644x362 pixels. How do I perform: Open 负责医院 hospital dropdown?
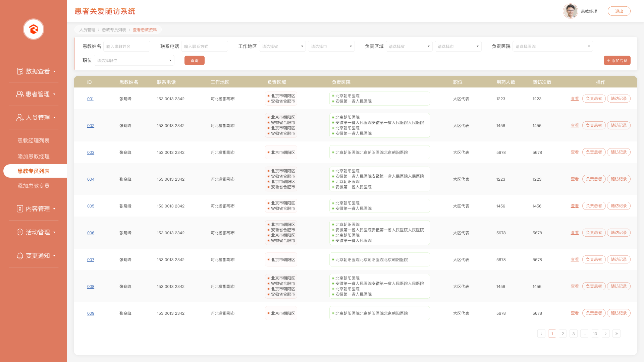553,46
